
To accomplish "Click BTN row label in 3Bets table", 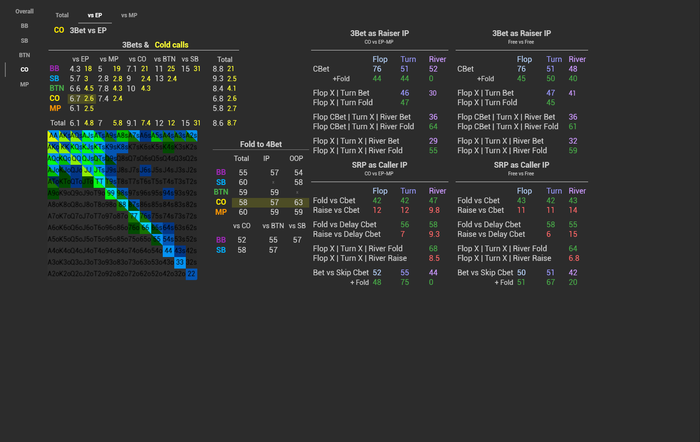I will pyautogui.click(x=57, y=88).
